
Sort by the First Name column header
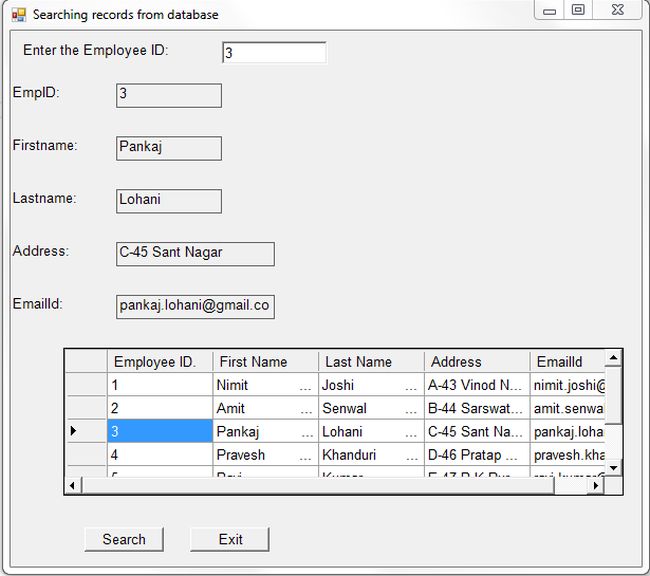[x=265, y=362]
